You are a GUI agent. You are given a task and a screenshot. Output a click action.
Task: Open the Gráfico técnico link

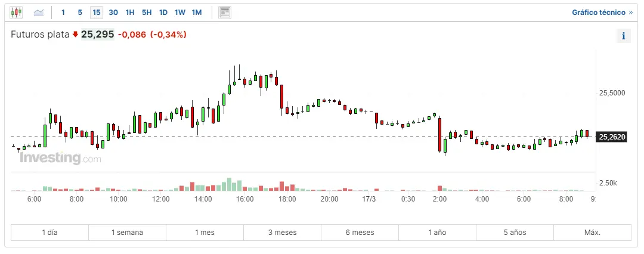point(602,12)
